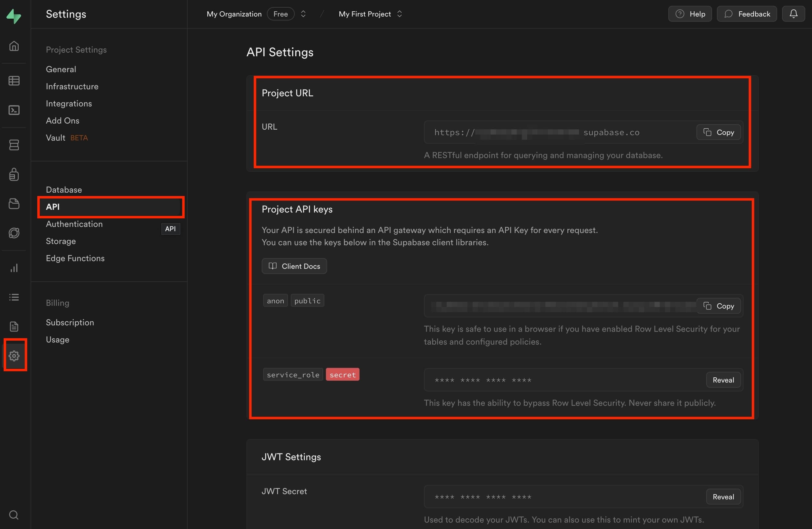Select Usage under Billing
The height and width of the screenshot is (529, 812).
(x=58, y=340)
